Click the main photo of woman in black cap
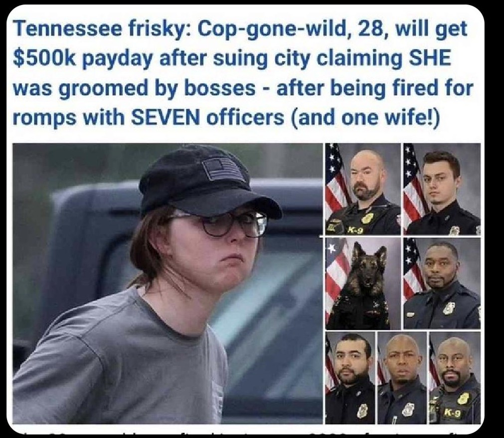Image resolution: width=504 pixels, height=438 pixels. 168,283
